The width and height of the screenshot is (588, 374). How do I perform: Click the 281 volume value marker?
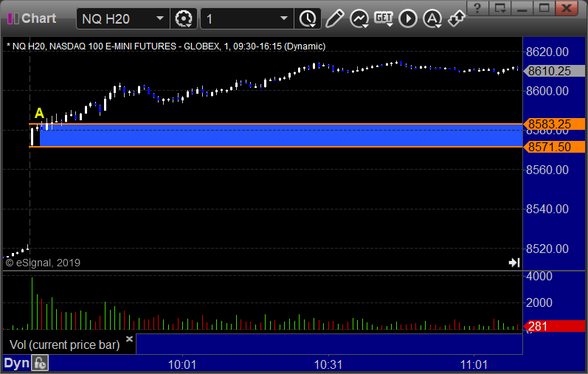coord(554,326)
